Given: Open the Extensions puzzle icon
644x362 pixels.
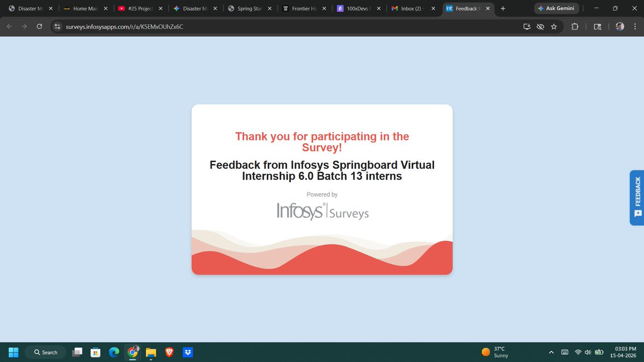Looking at the screenshot, I should [575, 26].
